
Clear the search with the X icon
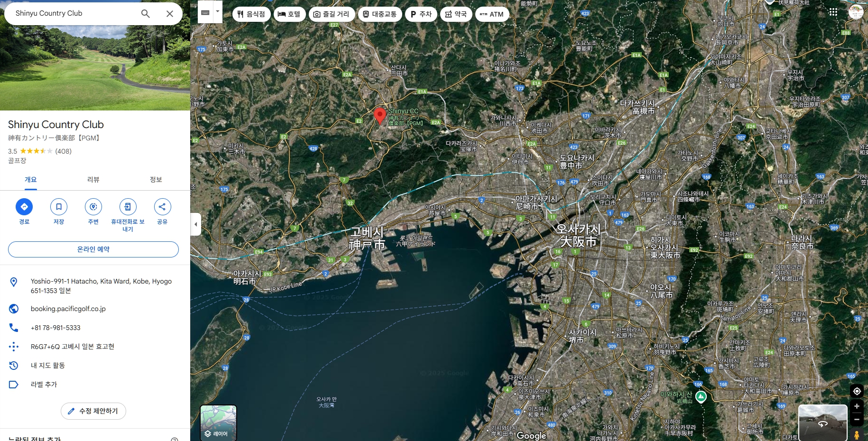click(x=169, y=14)
